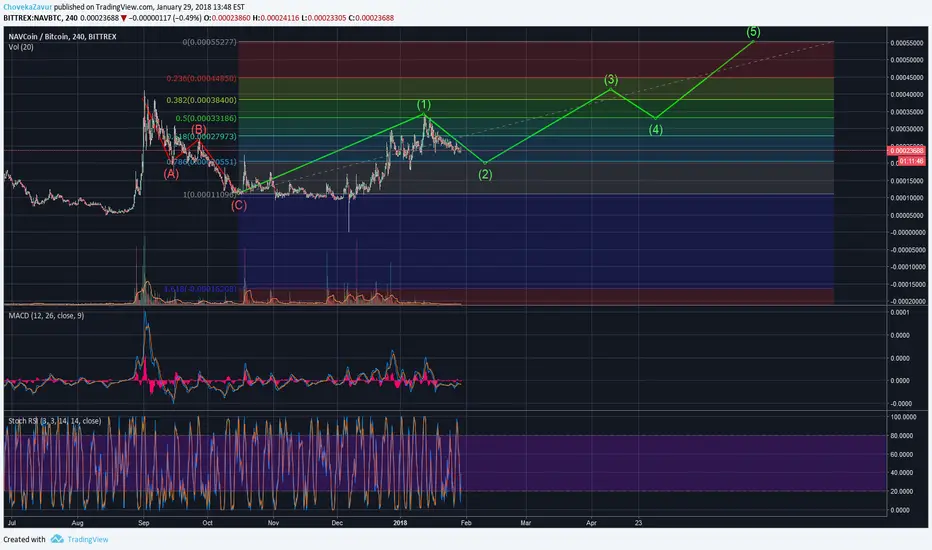Viewport: 932px width, 550px height.
Task: Click the Aug label on the time axis
Action: 77,523
